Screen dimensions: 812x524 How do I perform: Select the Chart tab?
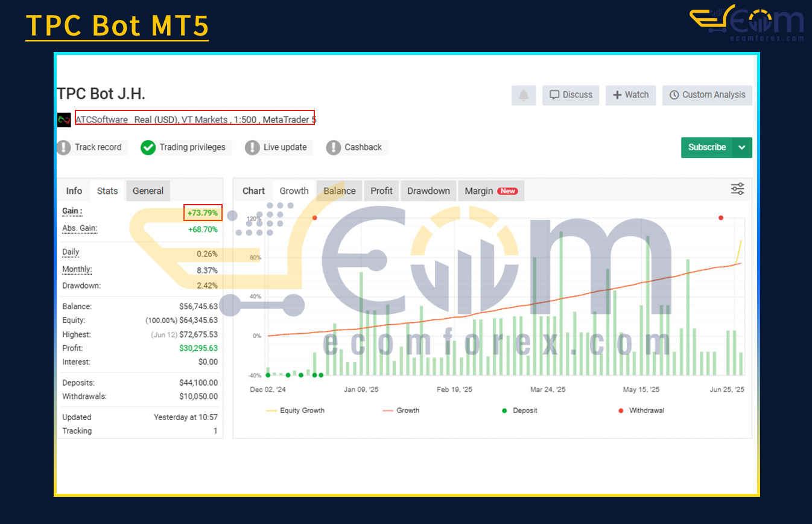point(253,191)
